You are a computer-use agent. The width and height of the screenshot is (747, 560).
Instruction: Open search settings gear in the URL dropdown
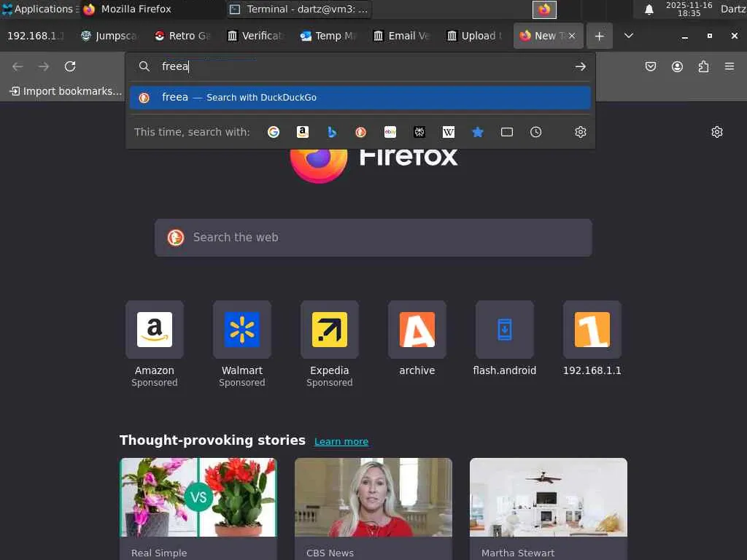(580, 132)
